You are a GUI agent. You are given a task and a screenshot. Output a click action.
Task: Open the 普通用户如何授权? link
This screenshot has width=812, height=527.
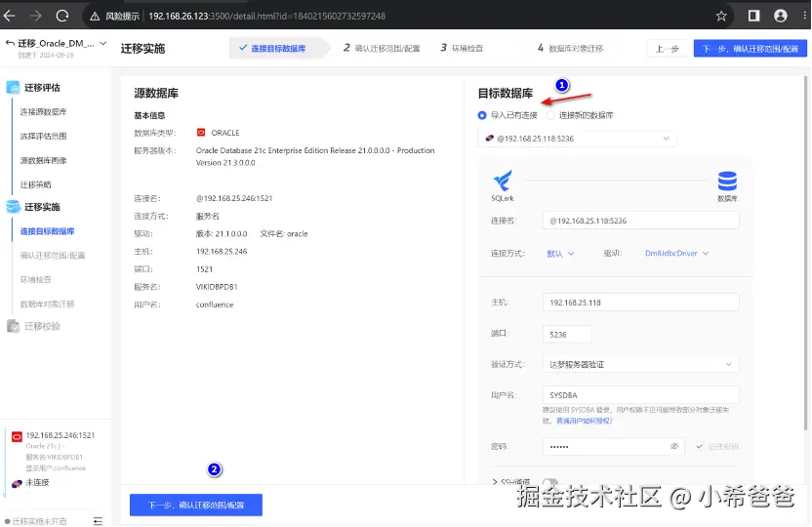(x=585, y=421)
